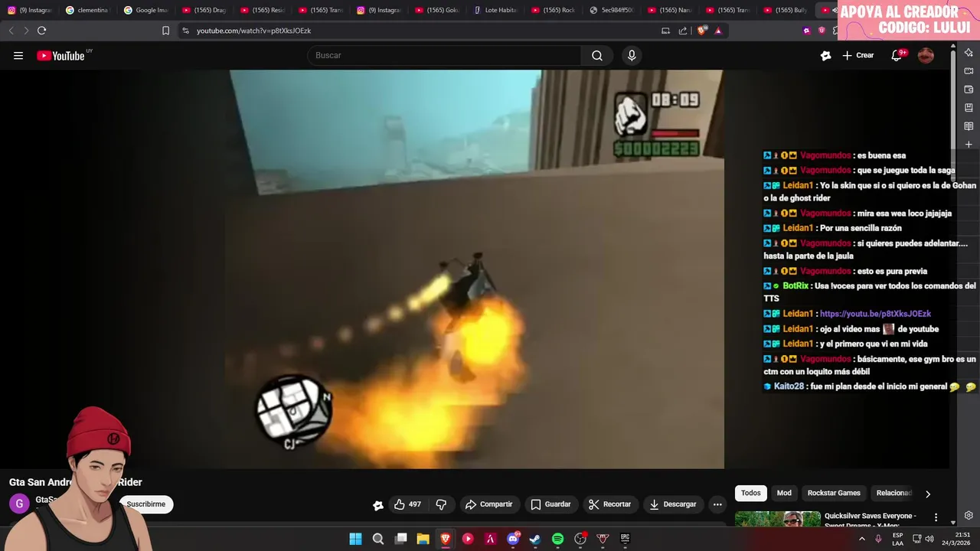Click the GTA San Andreas video player
980x551 pixels.
click(x=476, y=269)
